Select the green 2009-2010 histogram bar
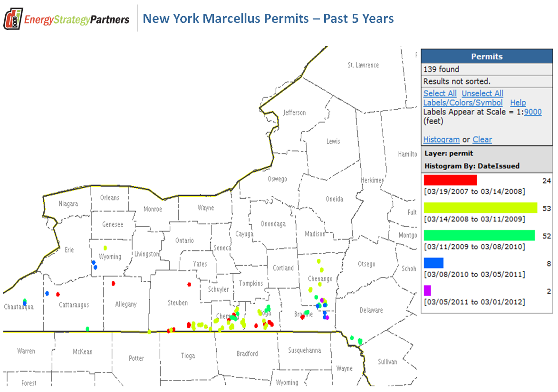This screenshot has width=558, height=392. [x=479, y=235]
